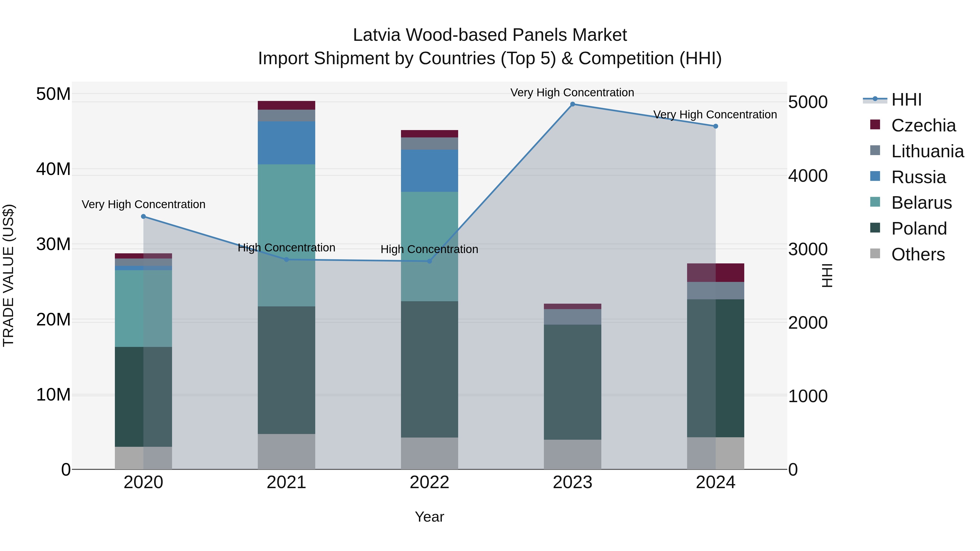980x551 pixels.
Task: Click the Czechia segment atop 2022 bar
Action: 430,134
